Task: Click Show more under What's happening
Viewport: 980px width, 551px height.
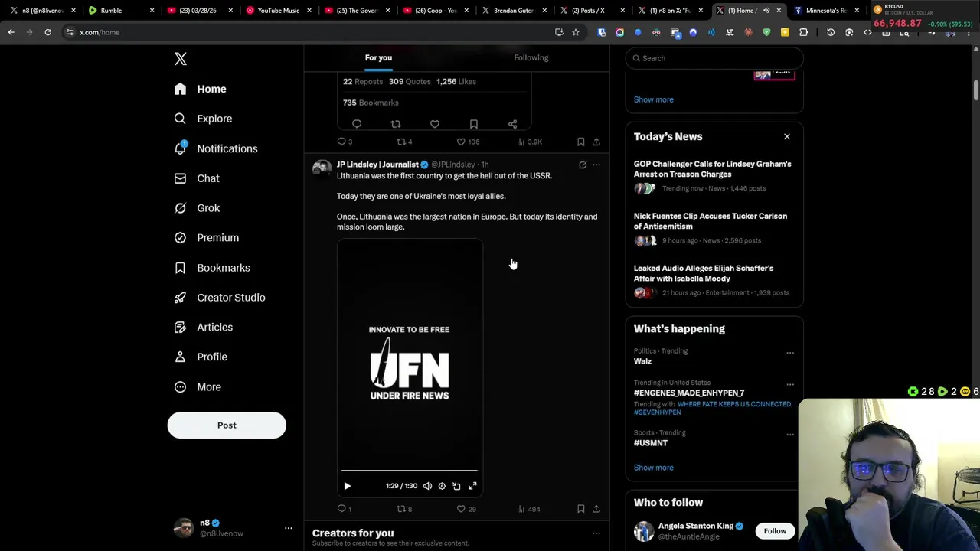Action: click(653, 468)
